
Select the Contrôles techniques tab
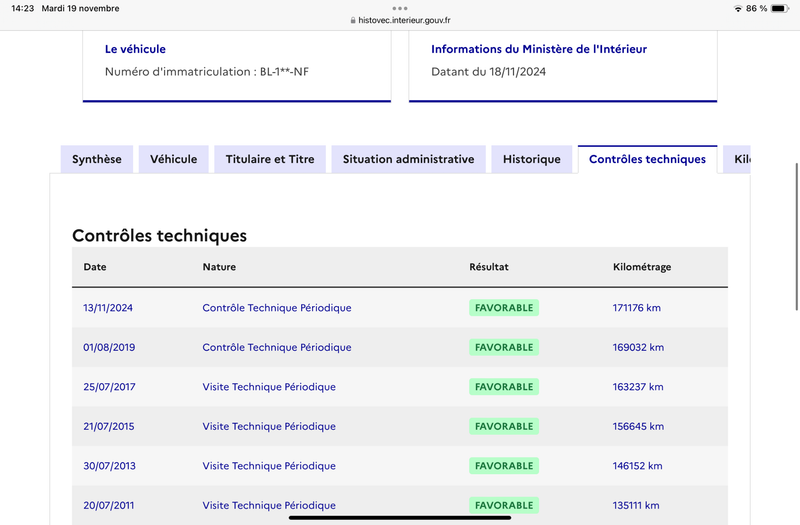[647, 159]
